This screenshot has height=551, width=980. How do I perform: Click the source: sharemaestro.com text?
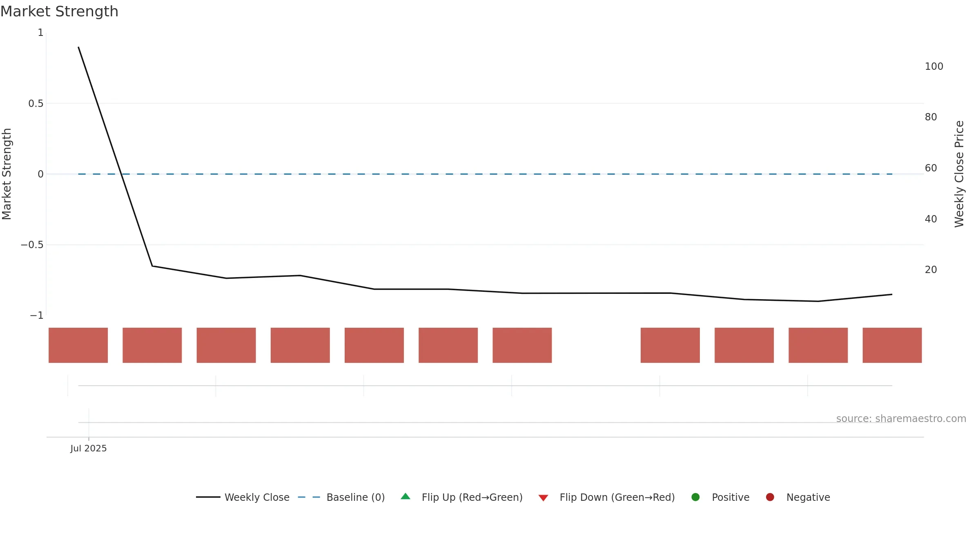(x=901, y=419)
